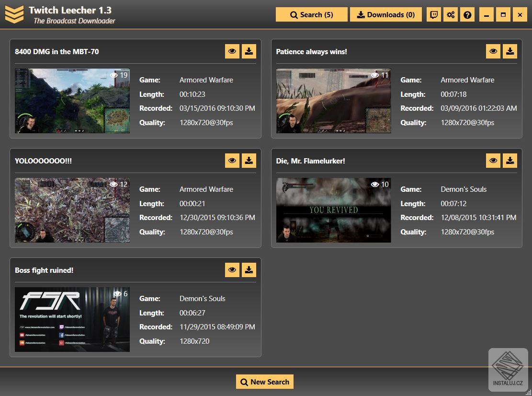Screen dimensions: 532x396
Task: Click the Twitch Leecher logo in the title bar
Action: 14,14
